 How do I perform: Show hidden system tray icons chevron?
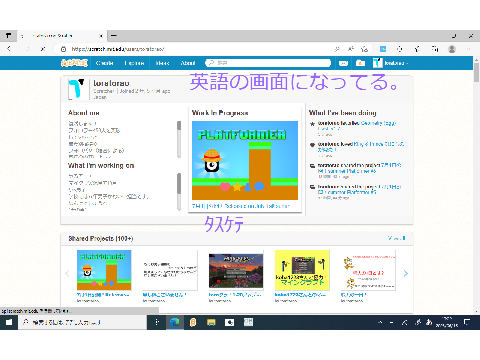tap(380, 322)
